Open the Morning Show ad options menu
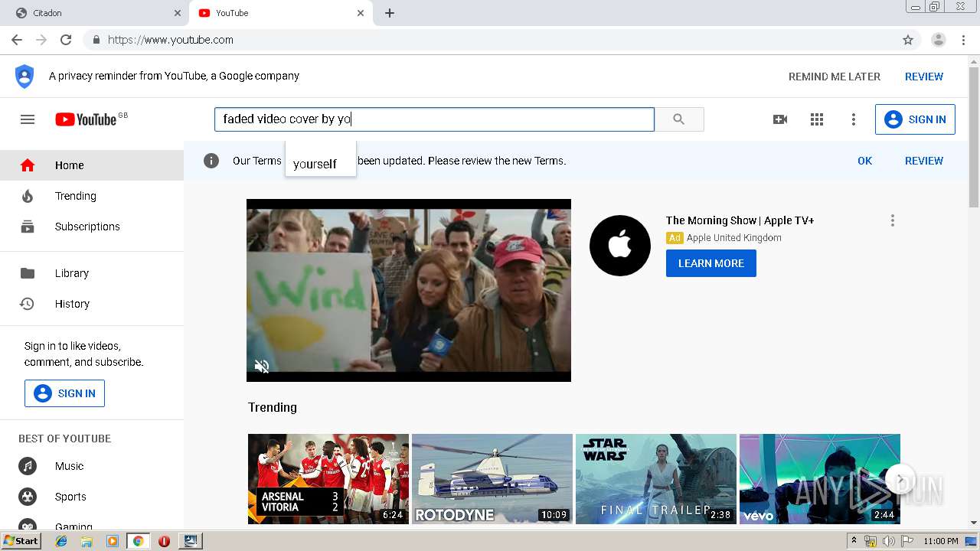980x551 pixels. coord(892,220)
